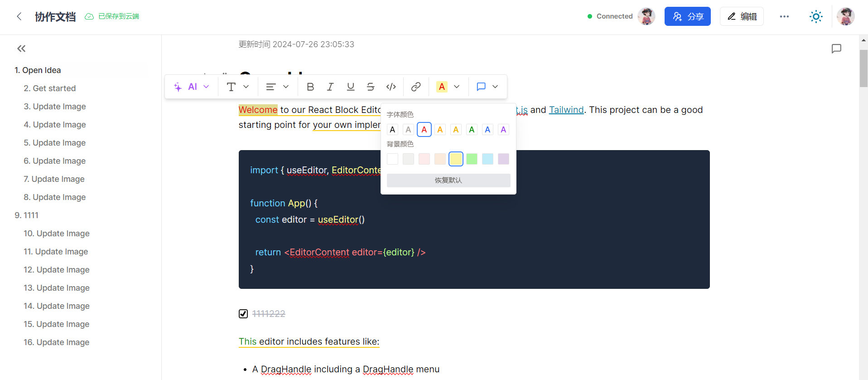868x380 pixels.
Task: Toggle underline formatting
Action: click(350, 87)
